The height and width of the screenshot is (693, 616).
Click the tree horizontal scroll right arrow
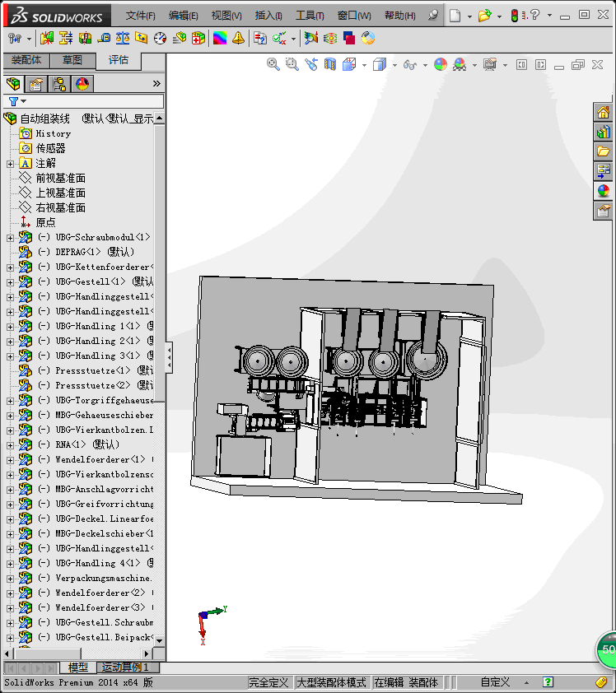coord(147,653)
